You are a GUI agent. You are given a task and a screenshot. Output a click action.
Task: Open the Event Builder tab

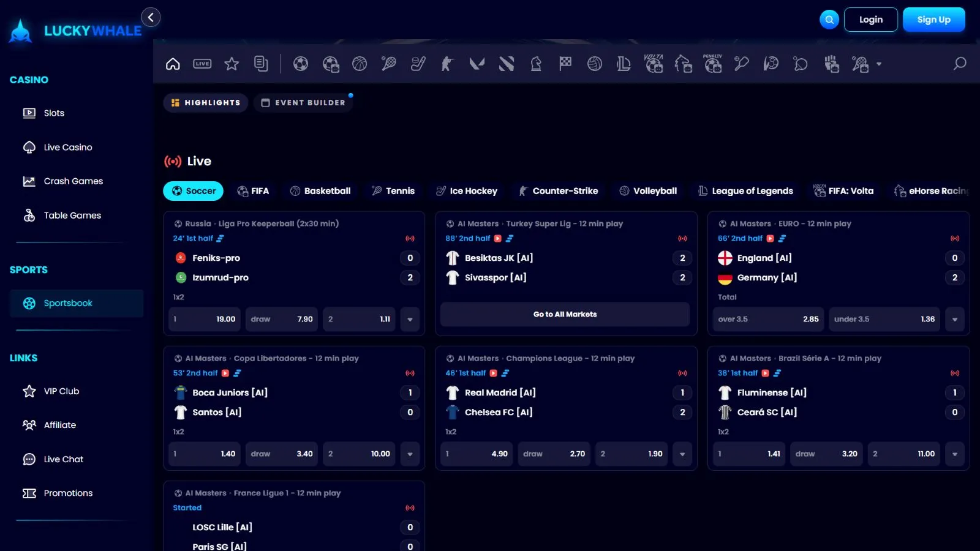coord(303,103)
